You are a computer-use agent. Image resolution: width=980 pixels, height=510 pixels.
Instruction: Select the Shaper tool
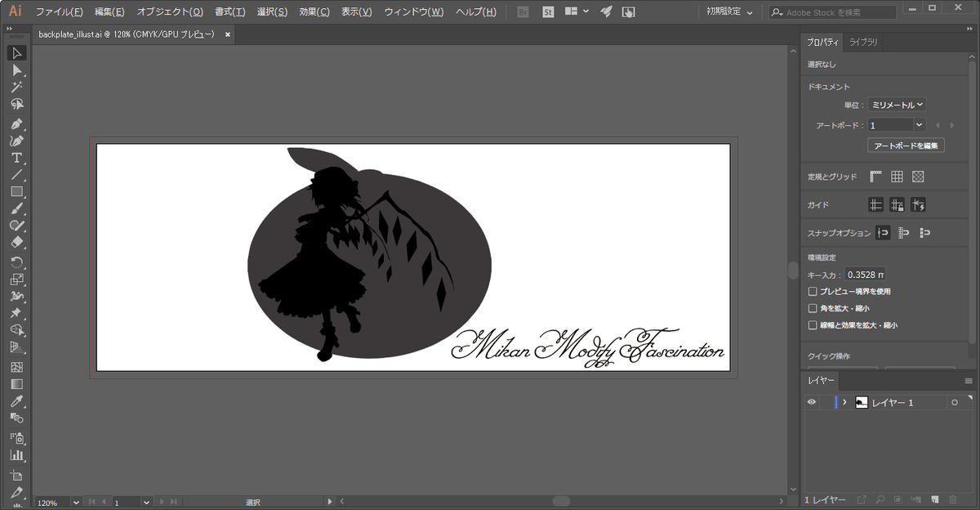[x=16, y=226]
